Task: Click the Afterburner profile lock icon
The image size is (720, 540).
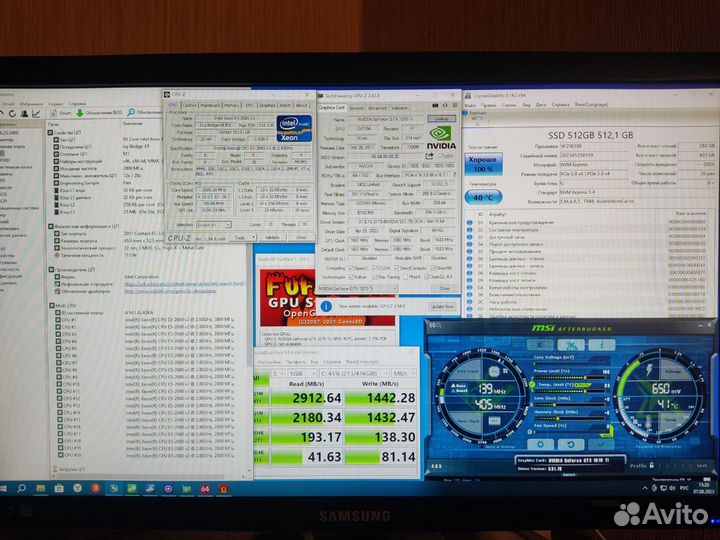Action: [x=652, y=465]
